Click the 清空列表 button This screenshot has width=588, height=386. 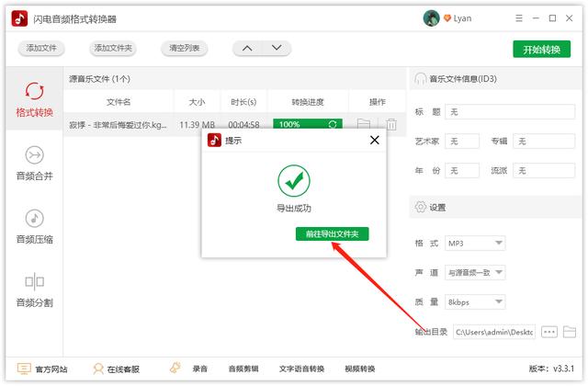tap(184, 48)
